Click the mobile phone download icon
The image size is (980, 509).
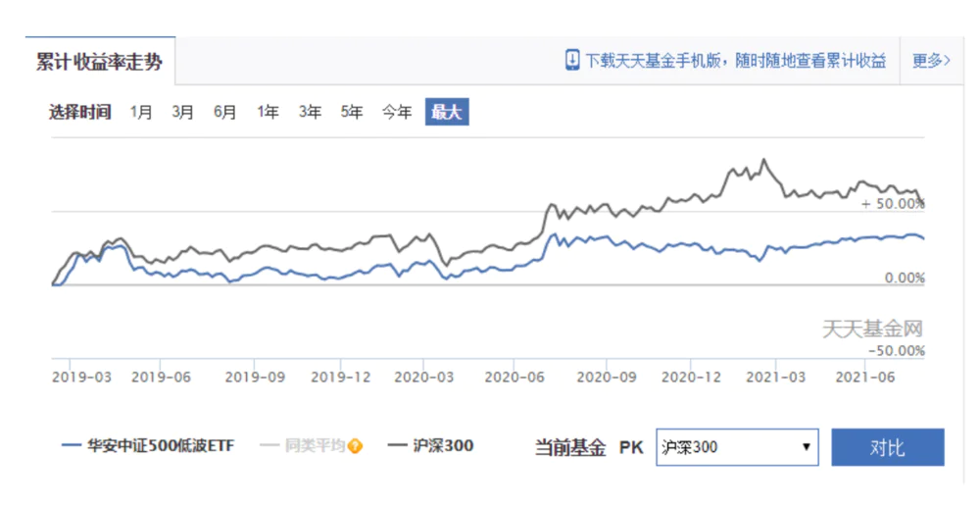[x=572, y=60]
